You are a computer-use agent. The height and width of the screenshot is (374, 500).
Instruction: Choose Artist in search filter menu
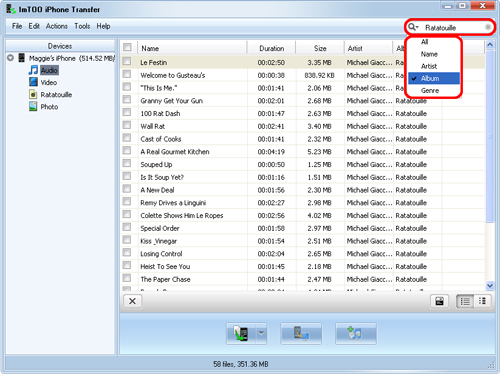[434, 66]
